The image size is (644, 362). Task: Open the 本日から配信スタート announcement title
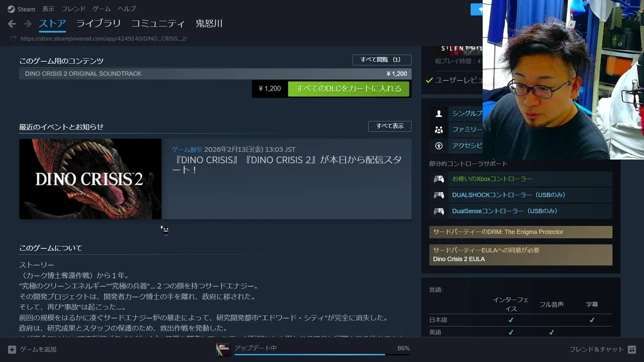(x=287, y=165)
